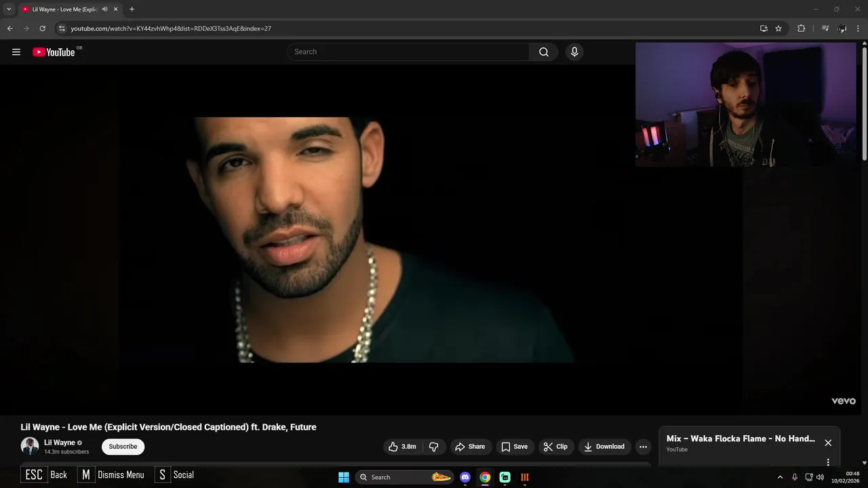Click the system tray microphone icon
The width and height of the screenshot is (868, 488).
click(x=795, y=477)
